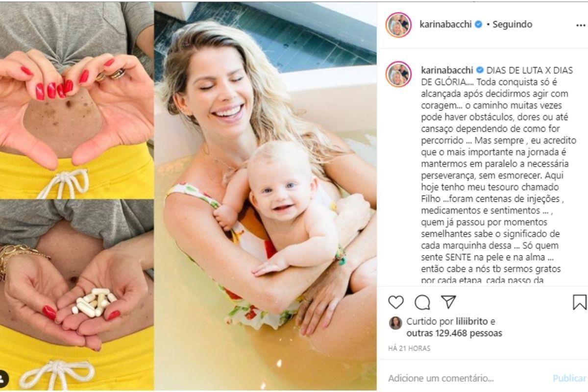Image resolution: width=588 pixels, height=392 pixels.
Task: Click the caption's karinabacchi profile picture
Action: (398, 74)
